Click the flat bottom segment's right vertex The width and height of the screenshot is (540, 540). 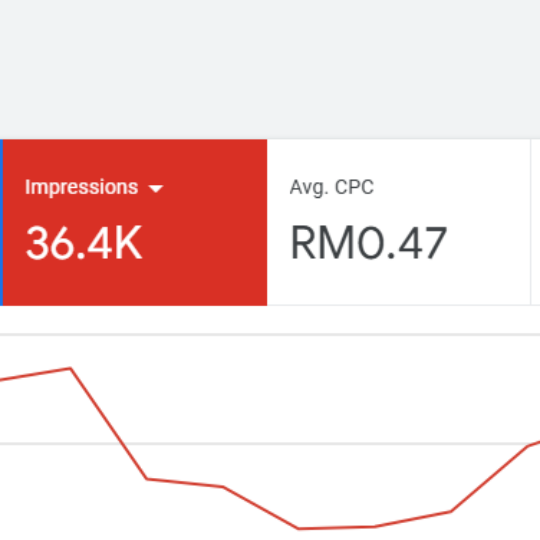pyautogui.click(x=374, y=527)
